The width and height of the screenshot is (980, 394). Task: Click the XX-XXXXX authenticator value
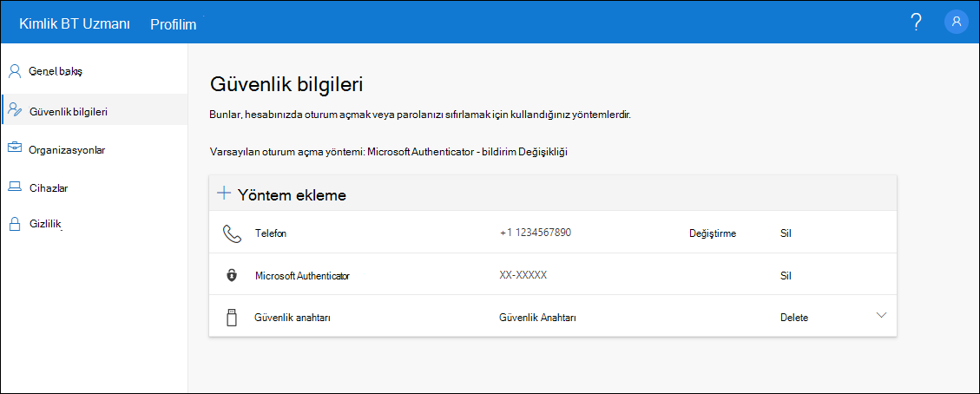click(523, 275)
